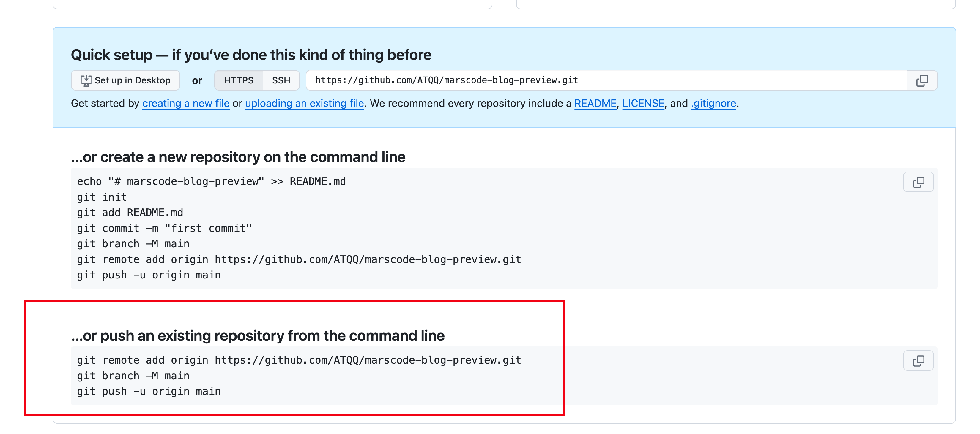The image size is (980, 434).
Task: Copy the repository HTTPS URL to clipboard
Action: click(x=922, y=80)
